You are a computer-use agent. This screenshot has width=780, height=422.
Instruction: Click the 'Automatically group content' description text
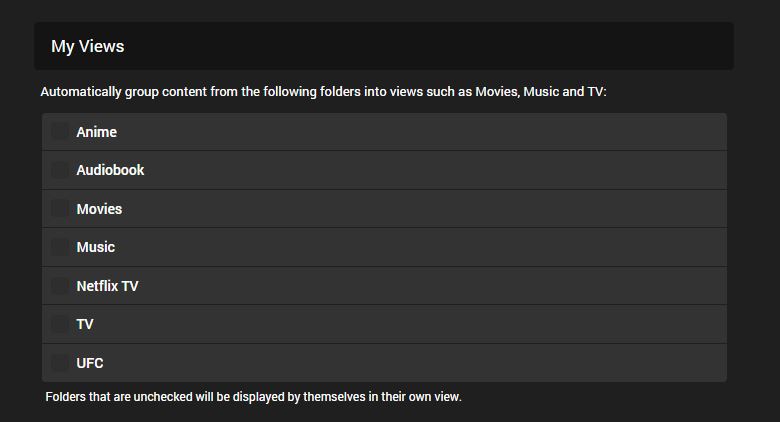(323, 92)
